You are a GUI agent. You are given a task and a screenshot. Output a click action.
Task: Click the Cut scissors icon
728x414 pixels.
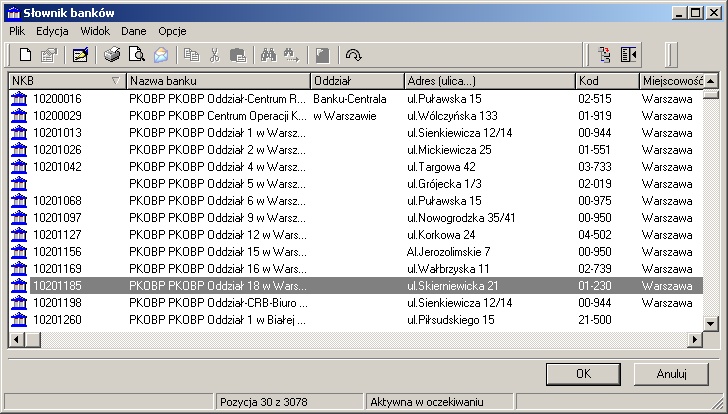pyautogui.click(x=214, y=55)
